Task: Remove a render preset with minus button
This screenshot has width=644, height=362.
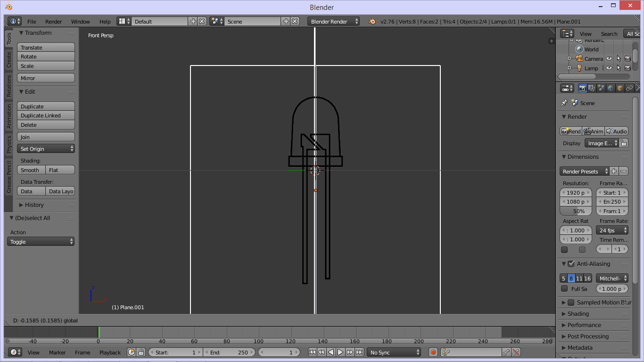Action: coord(624,171)
